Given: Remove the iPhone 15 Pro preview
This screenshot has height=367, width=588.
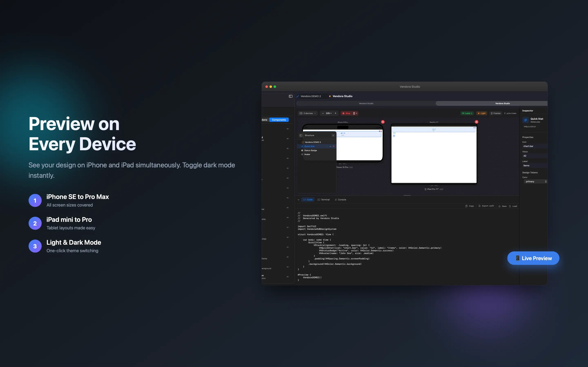Looking at the screenshot, I should point(383,122).
